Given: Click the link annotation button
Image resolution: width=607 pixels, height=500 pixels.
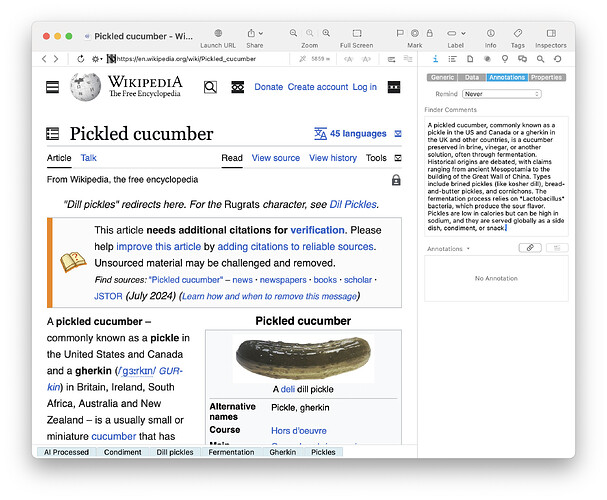Looking at the screenshot, I should point(530,247).
